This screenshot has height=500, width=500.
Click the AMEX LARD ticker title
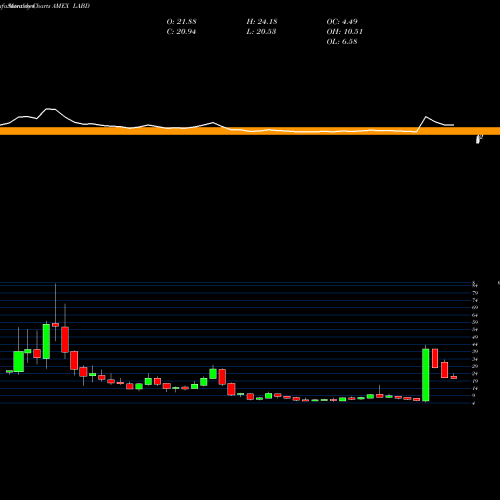(x=71, y=6)
